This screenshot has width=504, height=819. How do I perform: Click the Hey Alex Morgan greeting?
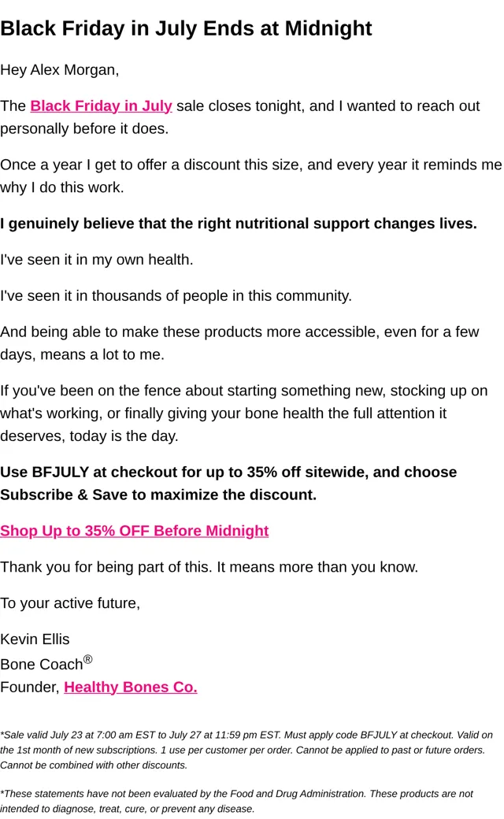tap(60, 70)
